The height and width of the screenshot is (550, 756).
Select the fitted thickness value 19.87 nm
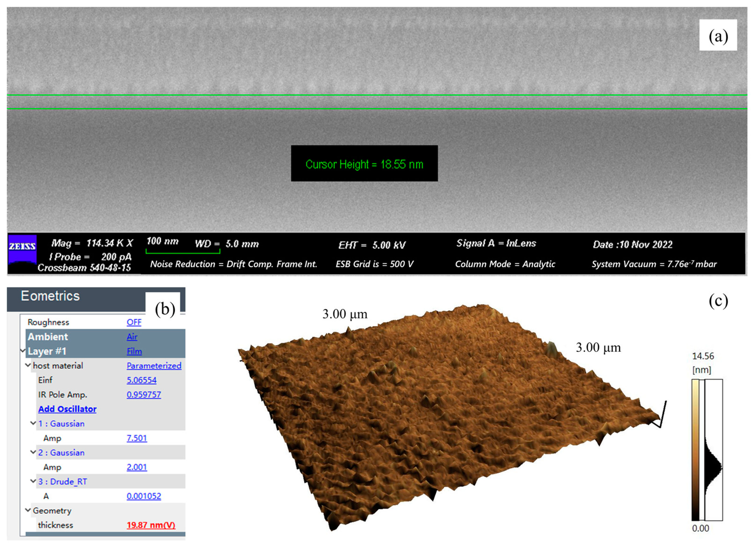coord(148,525)
